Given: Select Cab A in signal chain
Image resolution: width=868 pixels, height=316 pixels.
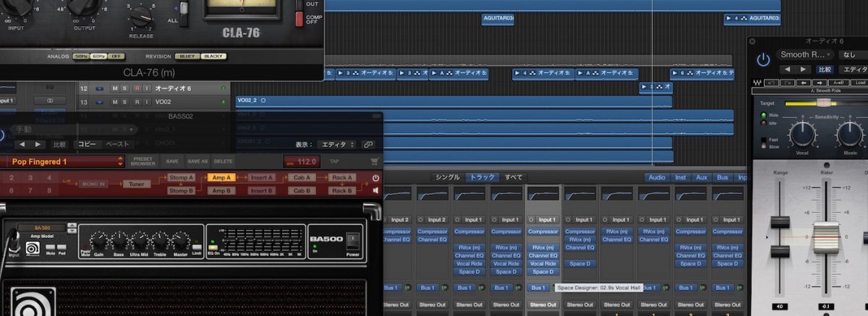Looking at the screenshot, I should tap(302, 177).
